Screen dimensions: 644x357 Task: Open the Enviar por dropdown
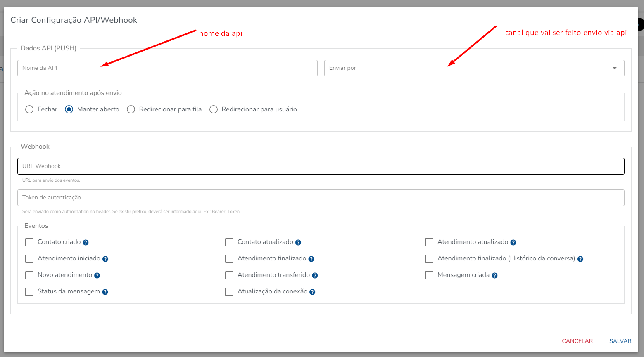474,68
